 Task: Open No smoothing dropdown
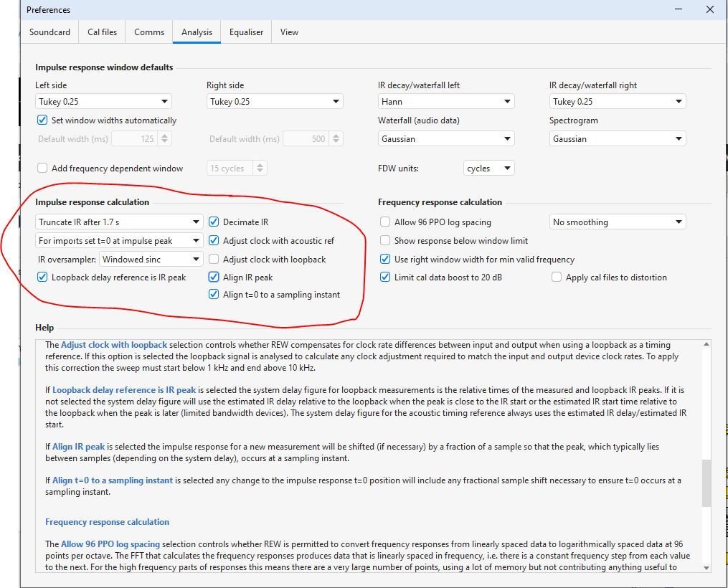click(617, 222)
